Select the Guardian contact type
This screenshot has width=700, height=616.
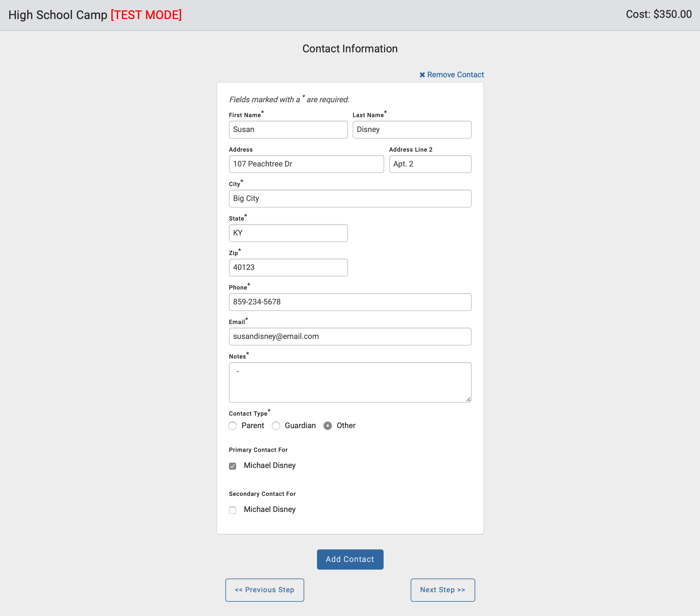click(x=276, y=426)
